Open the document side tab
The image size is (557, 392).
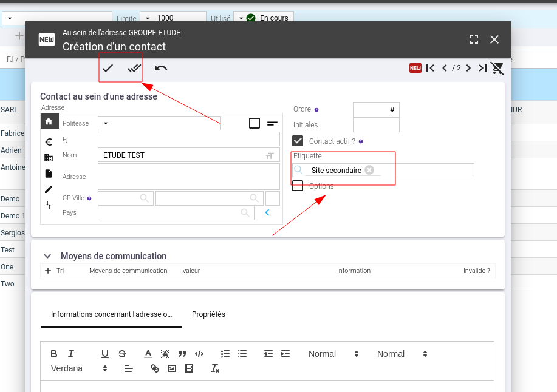pyautogui.click(x=49, y=174)
